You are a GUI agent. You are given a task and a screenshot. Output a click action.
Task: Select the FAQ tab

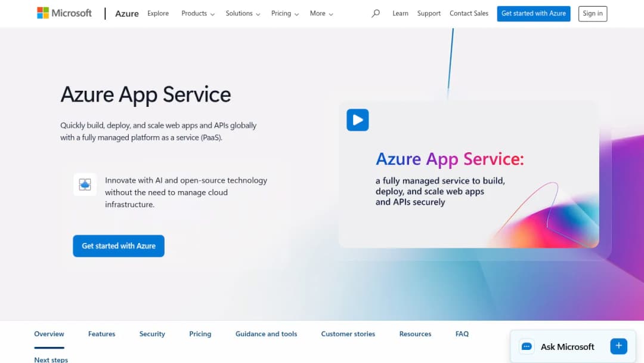[462, 334]
